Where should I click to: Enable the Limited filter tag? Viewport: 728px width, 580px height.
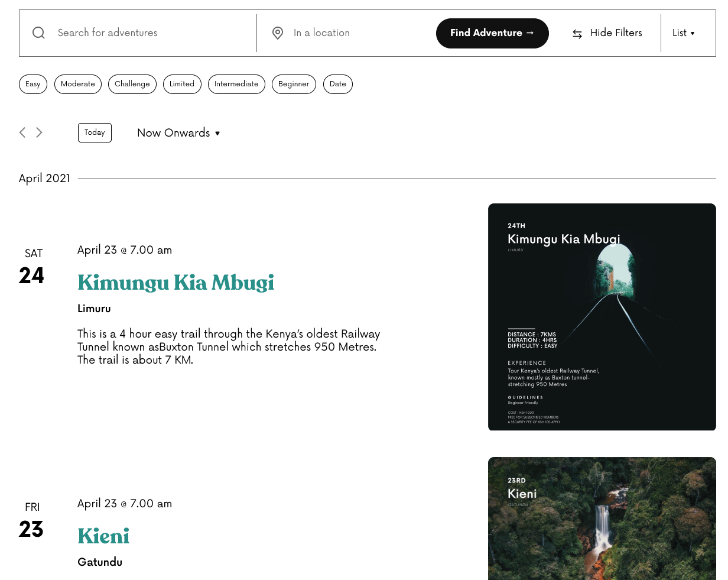click(182, 84)
